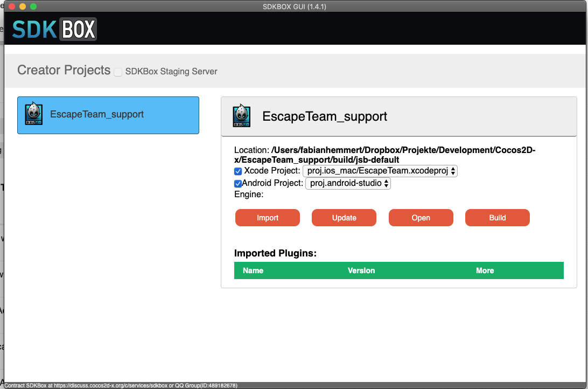Click the Update button
This screenshot has height=389, width=588.
point(344,218)
